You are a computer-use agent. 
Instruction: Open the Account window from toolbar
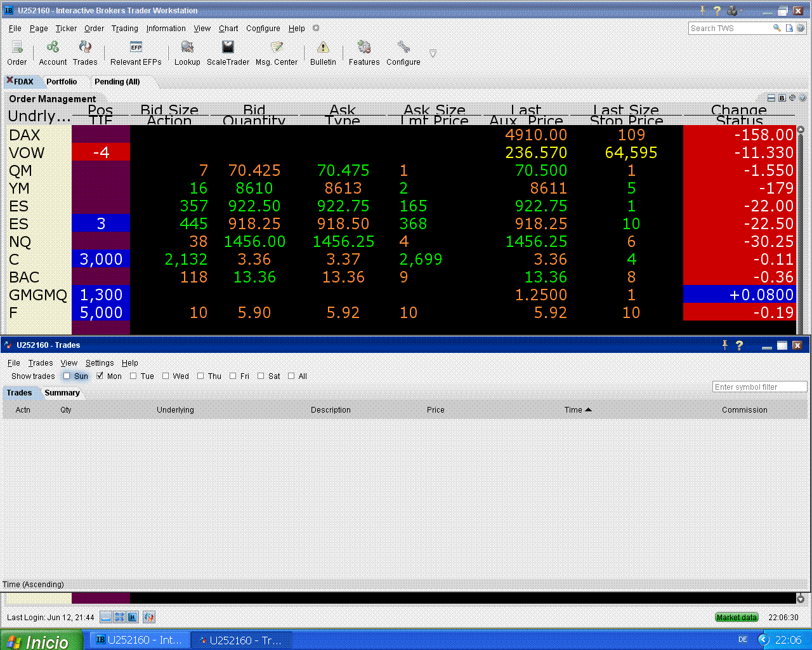[53, 53]
